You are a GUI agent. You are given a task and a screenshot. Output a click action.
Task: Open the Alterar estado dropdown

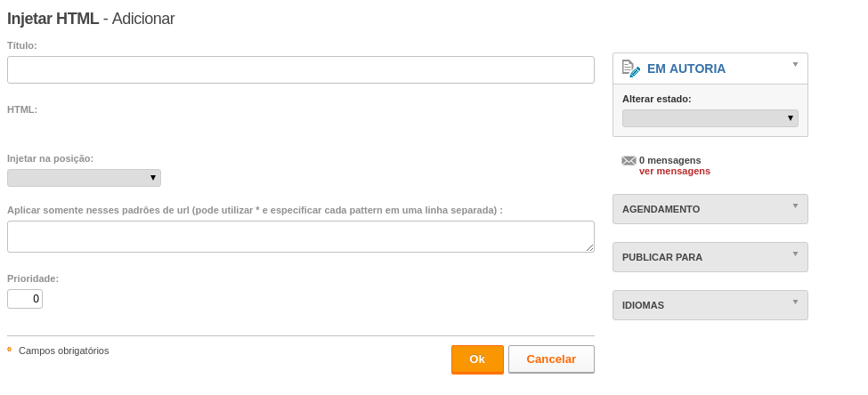(710, 118)
